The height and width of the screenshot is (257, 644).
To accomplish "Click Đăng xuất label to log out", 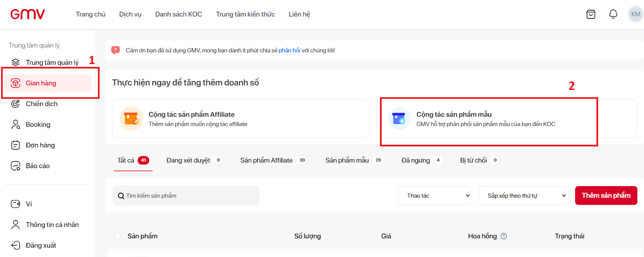I will pos(41,245).
